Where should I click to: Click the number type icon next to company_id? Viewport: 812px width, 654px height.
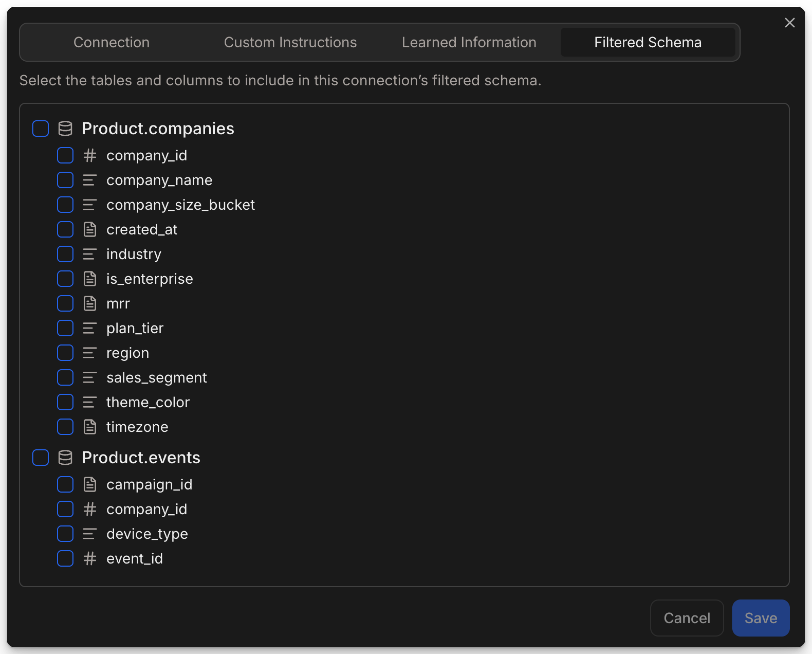[90, 155]
